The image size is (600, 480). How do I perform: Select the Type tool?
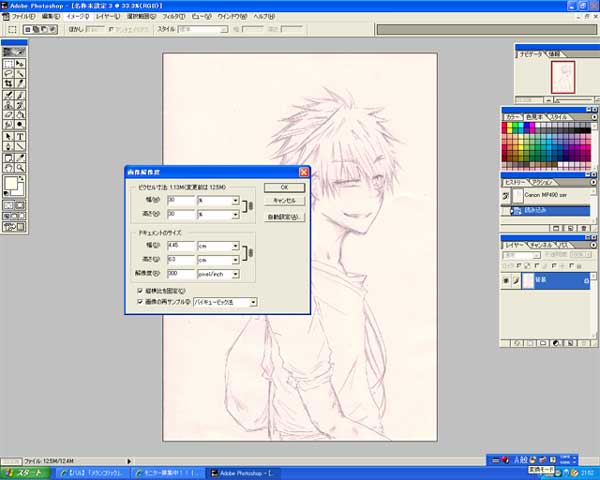pyautogui.click(x=20, y=135)
